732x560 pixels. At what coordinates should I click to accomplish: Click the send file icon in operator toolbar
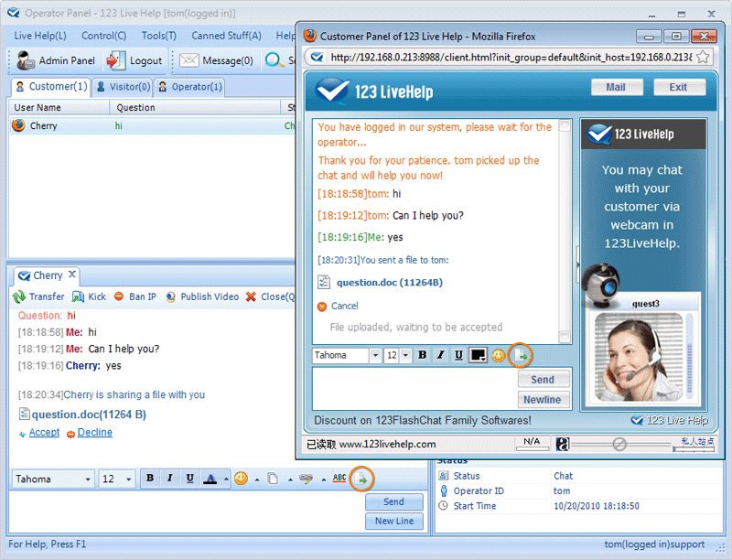click(x=361, y=479)
